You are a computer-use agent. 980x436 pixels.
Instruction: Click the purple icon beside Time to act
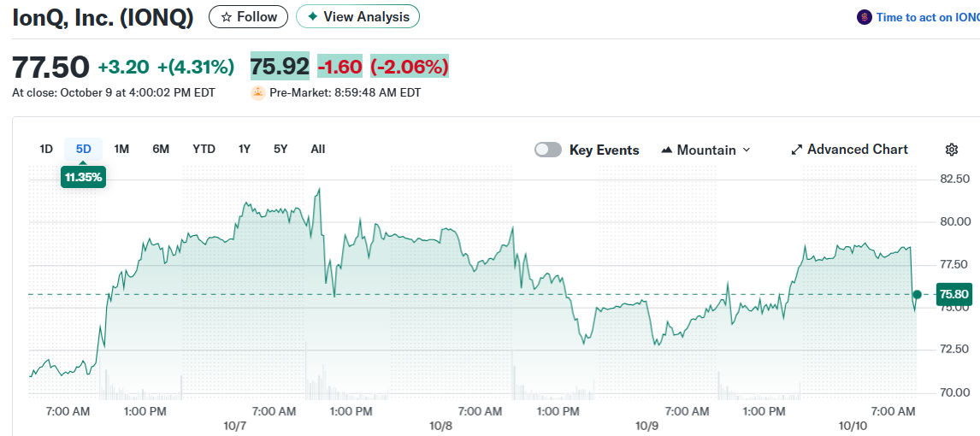pyautogui.click(x=865, y=17)
